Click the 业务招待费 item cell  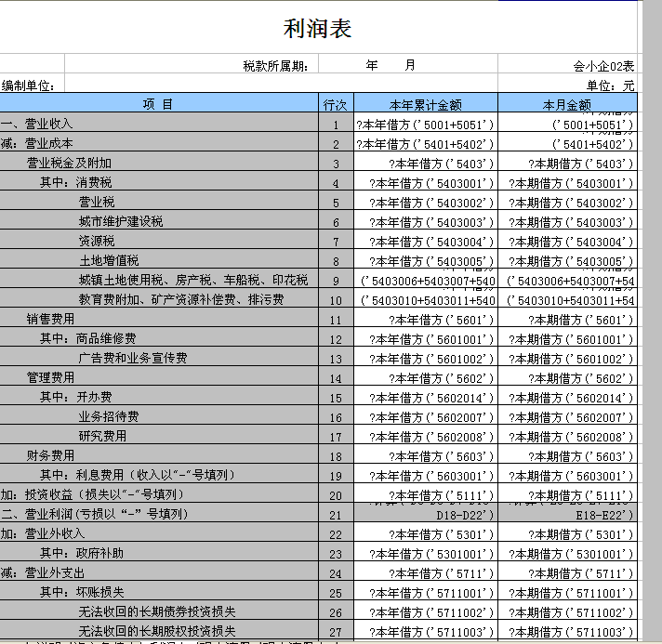109,416
